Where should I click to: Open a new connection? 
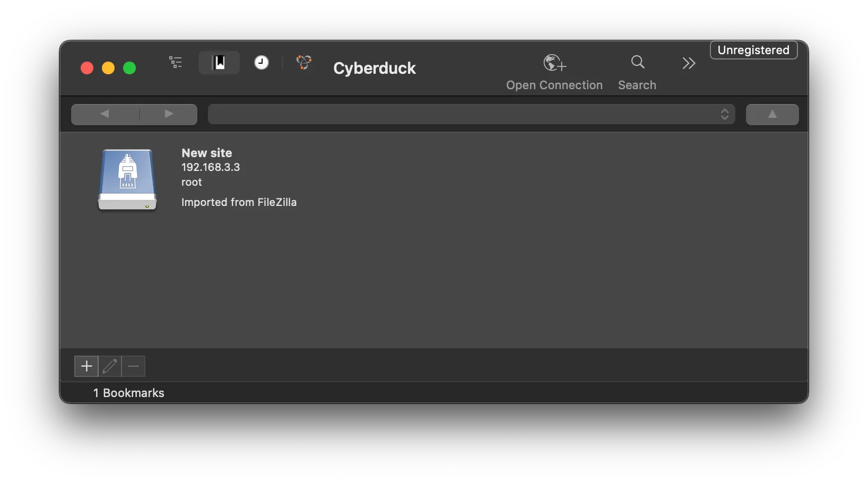(x=554, y=69)
